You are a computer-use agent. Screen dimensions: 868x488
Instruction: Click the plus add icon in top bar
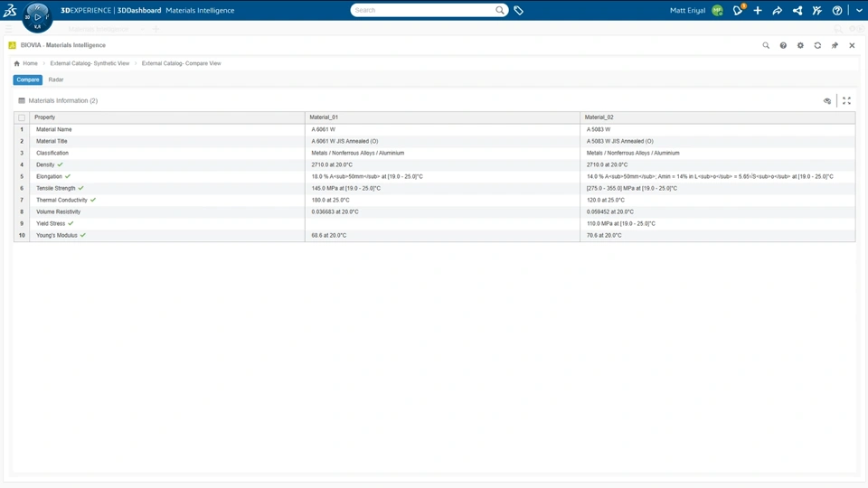coord(758,11)
